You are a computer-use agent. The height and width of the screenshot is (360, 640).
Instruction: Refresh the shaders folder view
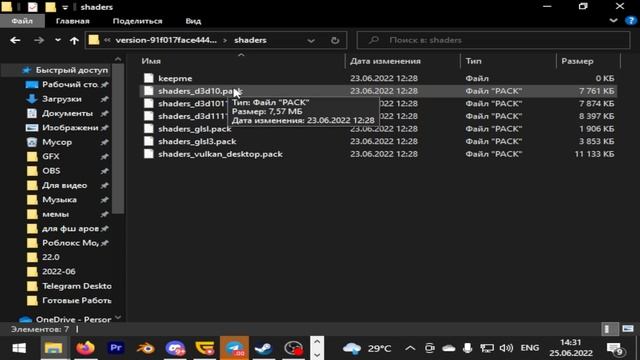point(335,40)
